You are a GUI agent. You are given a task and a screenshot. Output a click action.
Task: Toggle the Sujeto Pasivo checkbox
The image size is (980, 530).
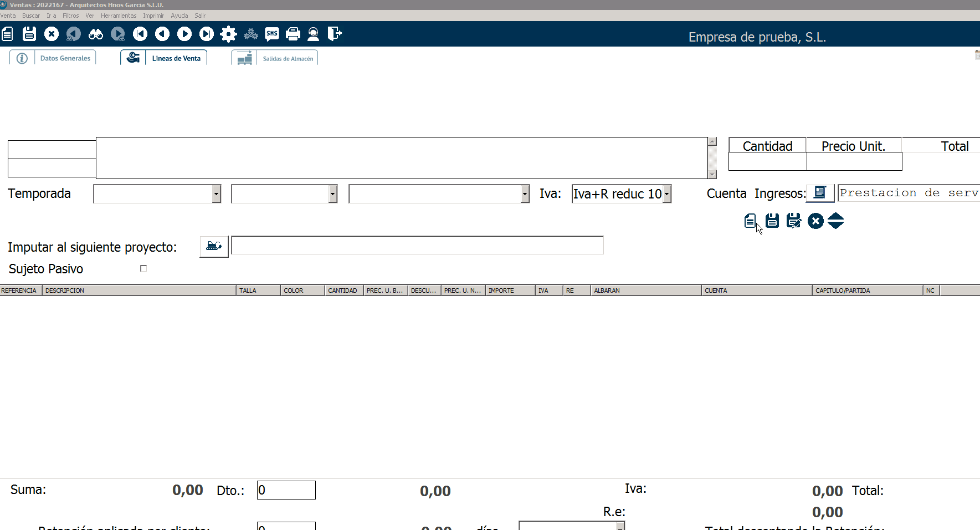(x=143, y=268)
